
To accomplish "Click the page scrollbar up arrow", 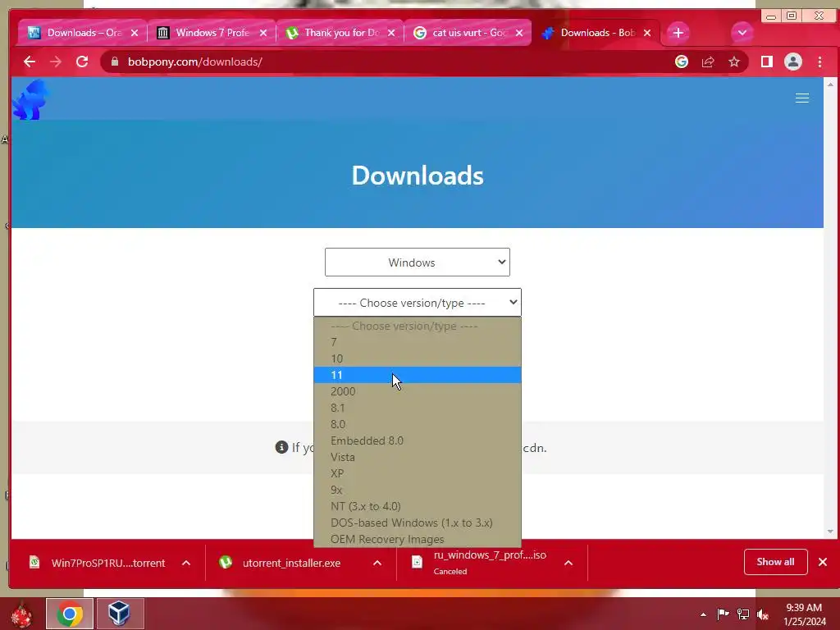I will tap(830, 84).
